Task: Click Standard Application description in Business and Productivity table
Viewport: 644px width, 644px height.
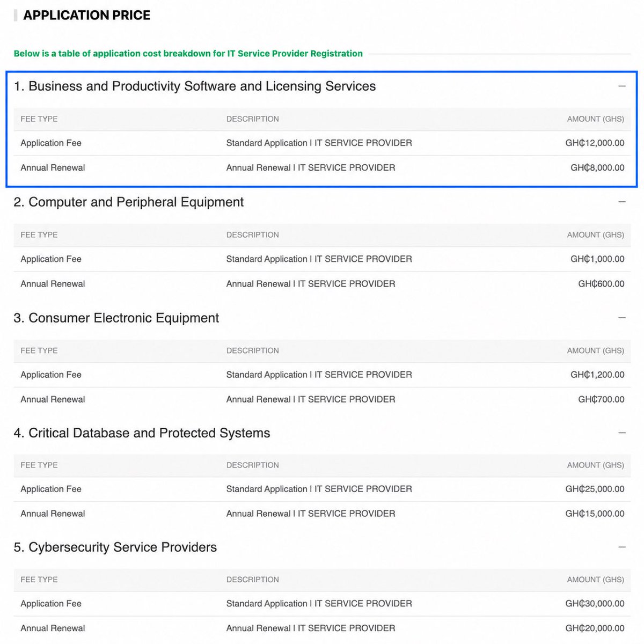Action: [319, 143]
